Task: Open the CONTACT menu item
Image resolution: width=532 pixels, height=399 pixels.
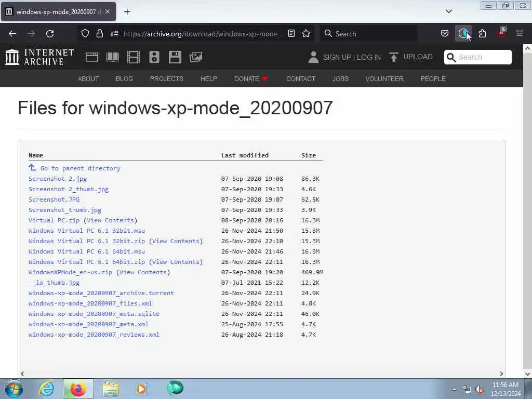Action: 301,79
